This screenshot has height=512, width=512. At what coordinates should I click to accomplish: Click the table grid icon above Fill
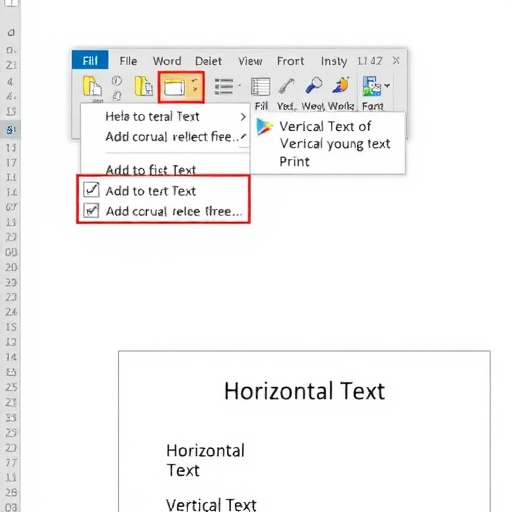coord(260,87)
